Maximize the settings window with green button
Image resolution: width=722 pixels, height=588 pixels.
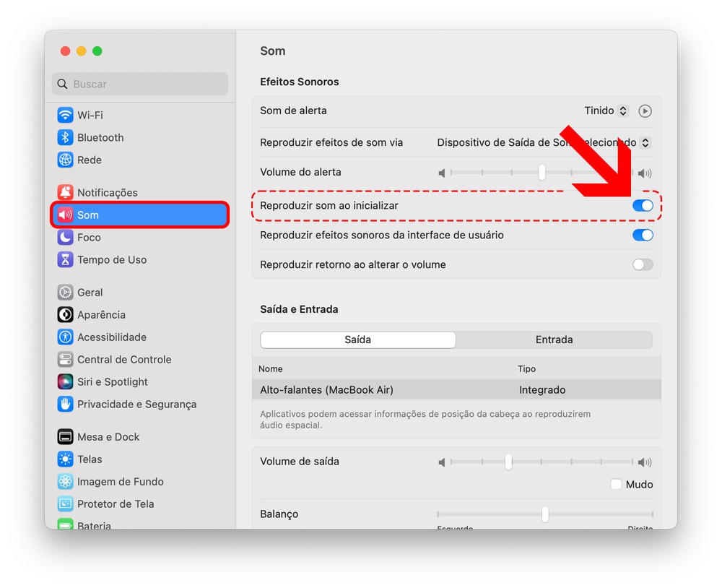point(97,51)
